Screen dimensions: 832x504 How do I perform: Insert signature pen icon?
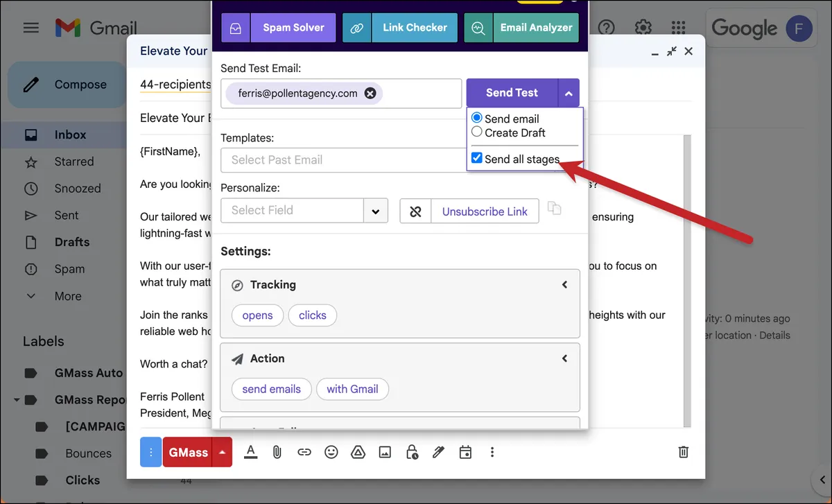pyautogui.click(x=438, y=452)
